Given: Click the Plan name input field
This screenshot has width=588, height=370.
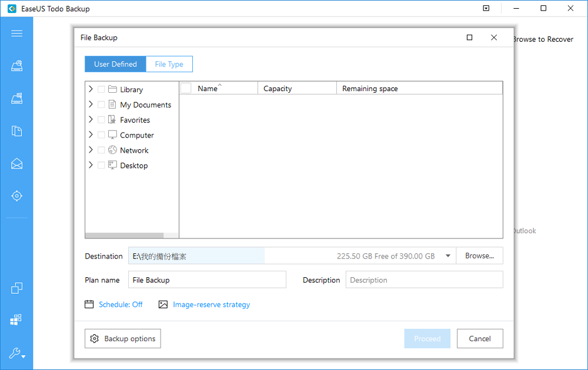Looking at the screenshot, I should click(x=207, y=280).
